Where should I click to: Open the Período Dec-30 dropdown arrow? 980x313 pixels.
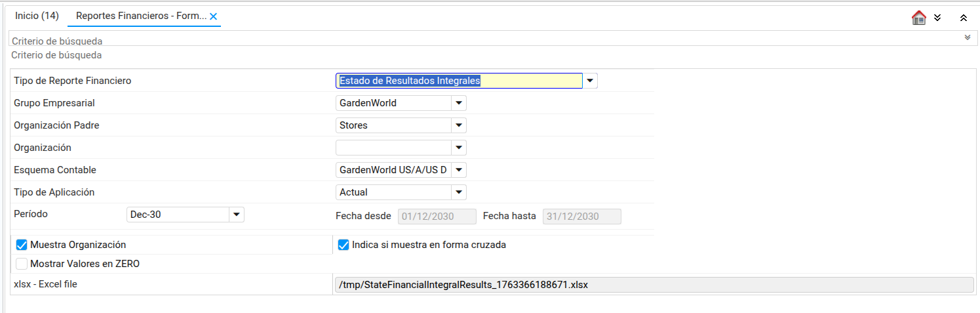pyautogui.click(x=237, y=215)
